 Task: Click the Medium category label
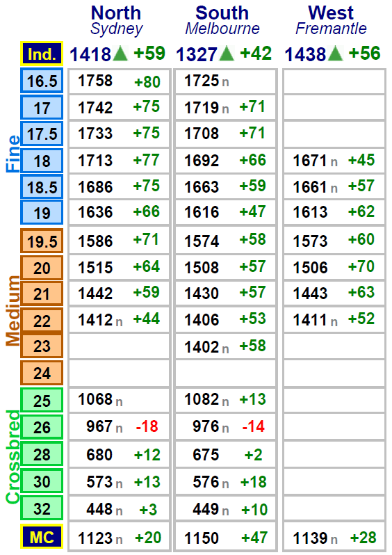coord(13,311)
